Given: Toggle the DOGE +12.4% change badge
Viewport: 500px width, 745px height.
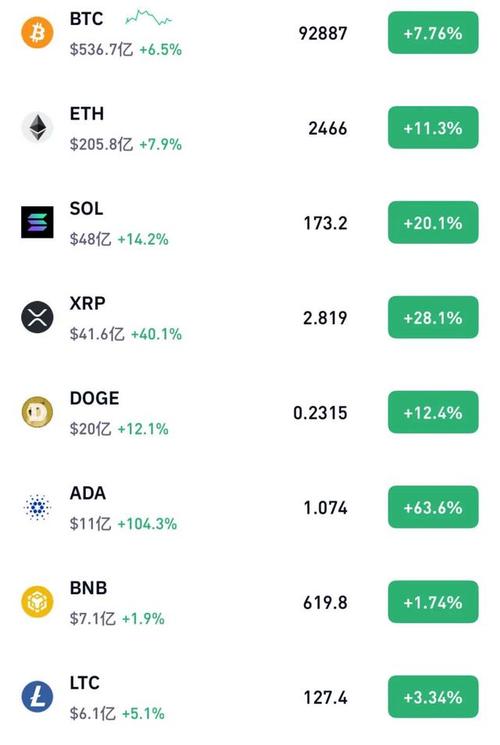Looking at the screenshot, I should pos(433,412).
